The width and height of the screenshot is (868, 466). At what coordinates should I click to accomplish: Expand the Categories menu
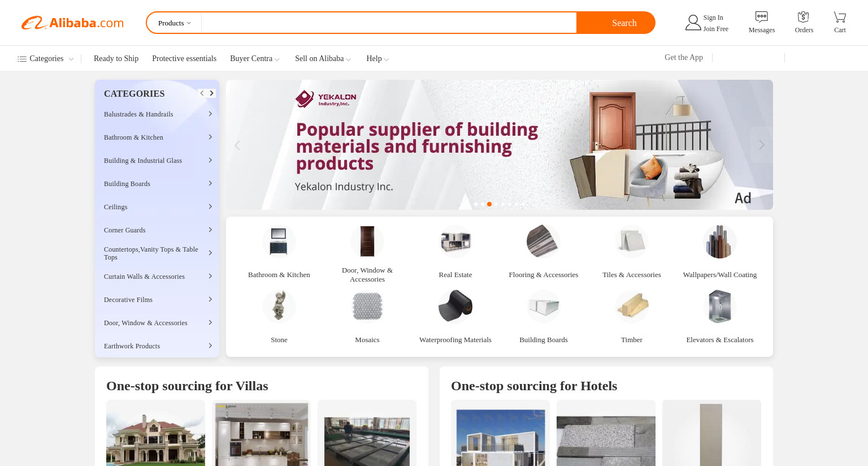(46, 59)
